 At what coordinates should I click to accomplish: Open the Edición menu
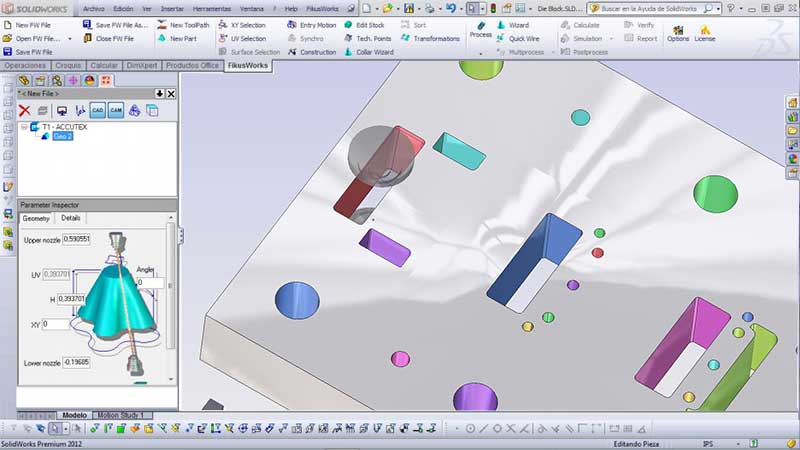click(x=123, y=9)
